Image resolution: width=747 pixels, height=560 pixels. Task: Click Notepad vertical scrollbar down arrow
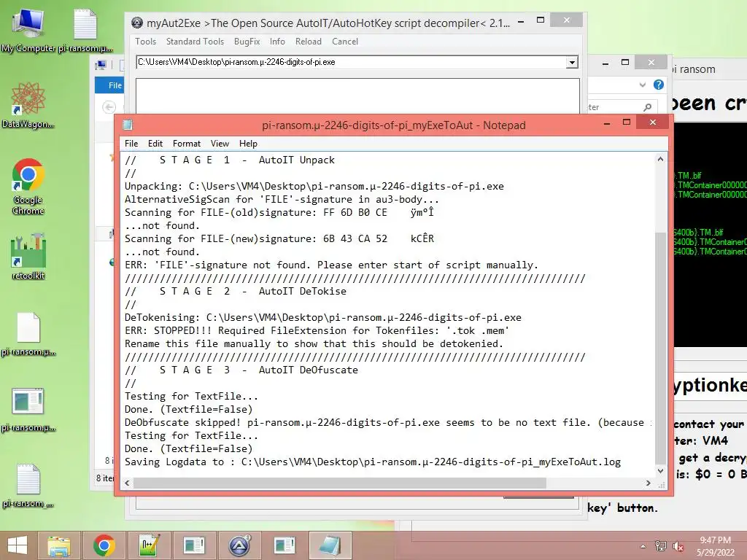[x=660, y=470]
